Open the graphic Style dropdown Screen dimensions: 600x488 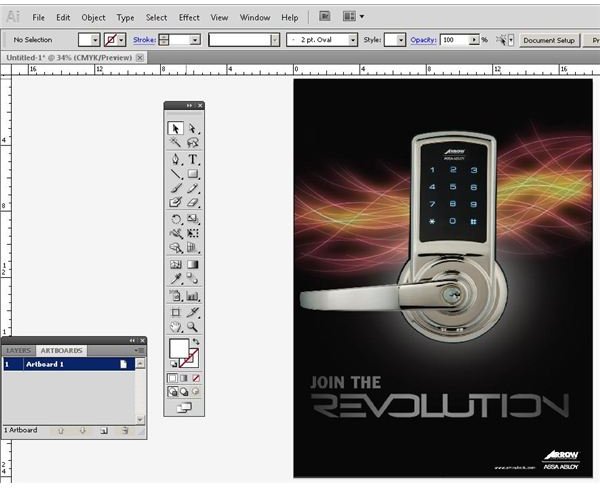coord(401,40)
